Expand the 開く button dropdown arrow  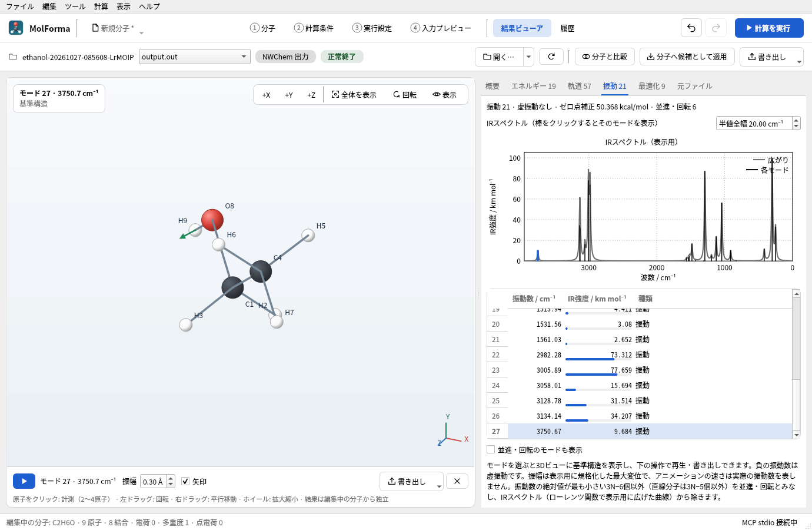(x=528, y=57)
